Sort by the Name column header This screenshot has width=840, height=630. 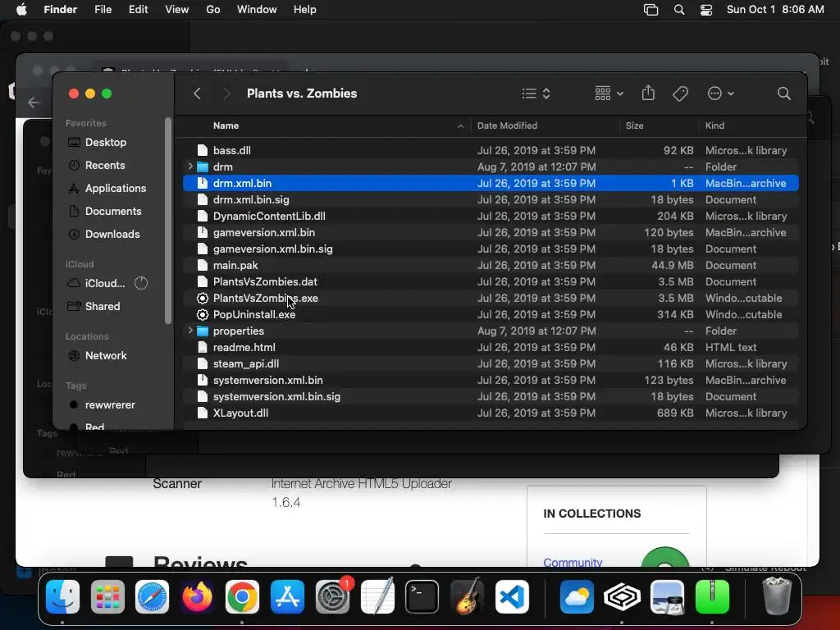click(226, 126)
